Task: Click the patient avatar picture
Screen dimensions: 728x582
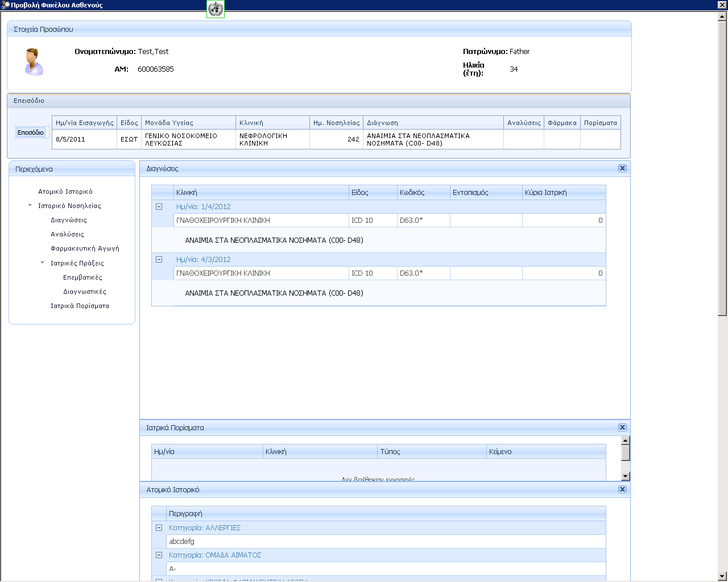Action: click(x=34, y=62)
